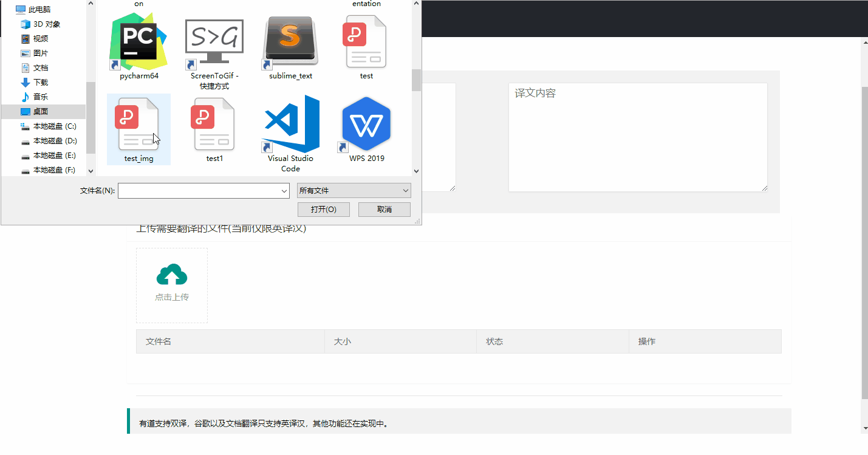Viewport: 868px width, 455px height.
Task: Click the 译文内容 textarea resize handle
Action: (x=764, y=188)
